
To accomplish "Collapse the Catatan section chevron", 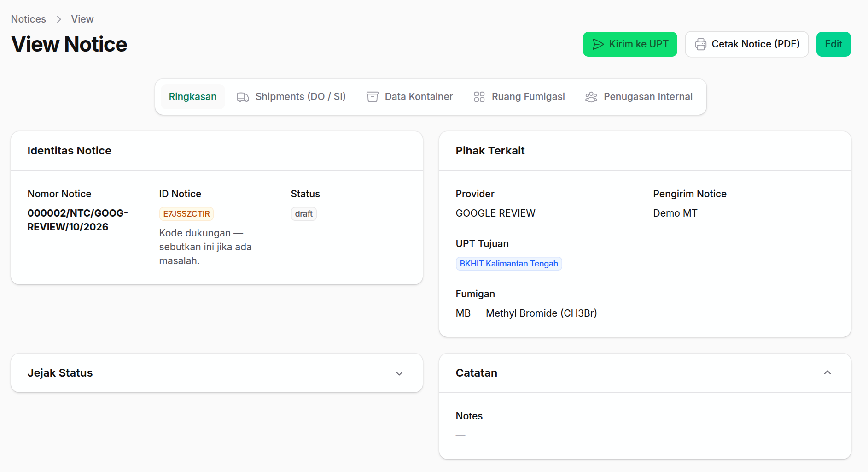I will [827, 372].
